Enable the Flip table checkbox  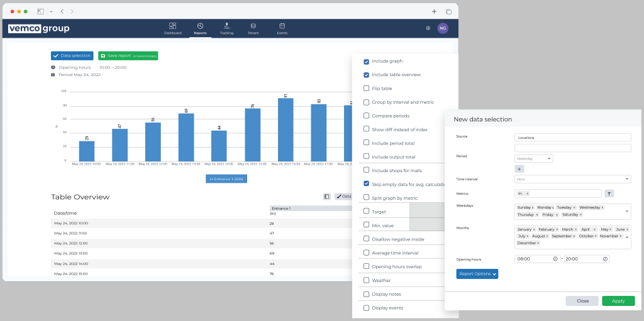[367, 89]
